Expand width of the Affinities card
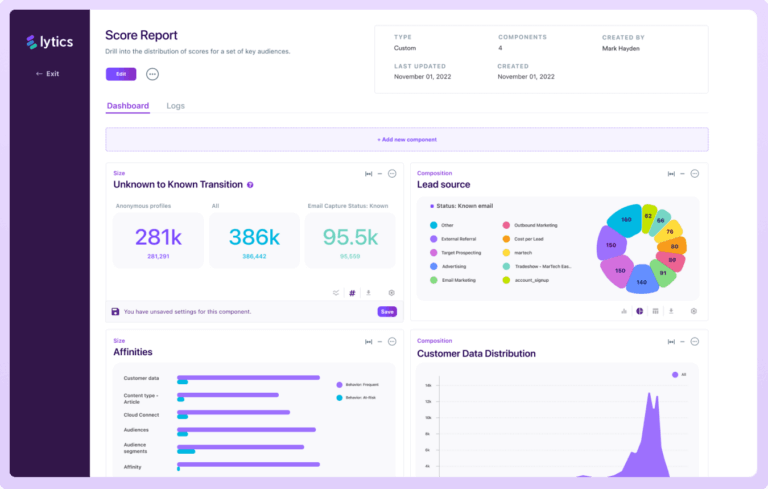The height and width of the screenshot is (489, 768). point(368,341)
